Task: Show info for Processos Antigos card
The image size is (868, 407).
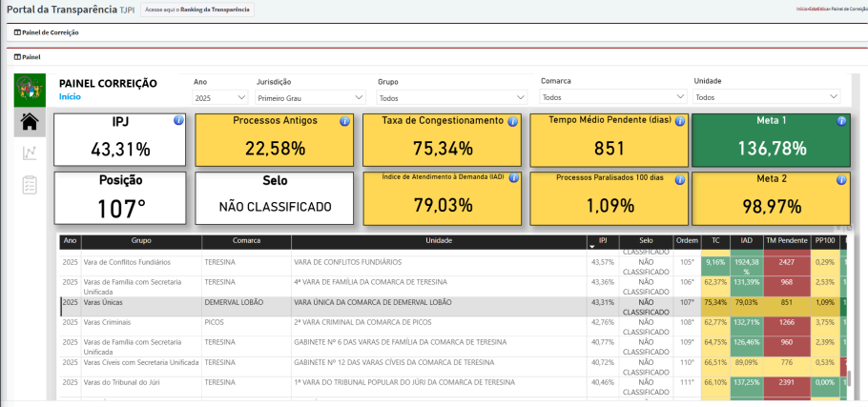Action: (344, 121)
